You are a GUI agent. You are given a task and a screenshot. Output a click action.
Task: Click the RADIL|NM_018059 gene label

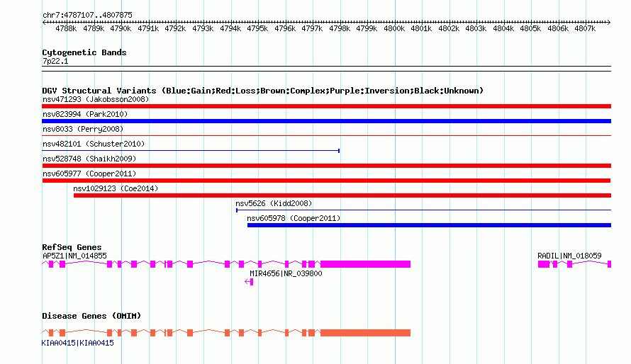point(569,256)
